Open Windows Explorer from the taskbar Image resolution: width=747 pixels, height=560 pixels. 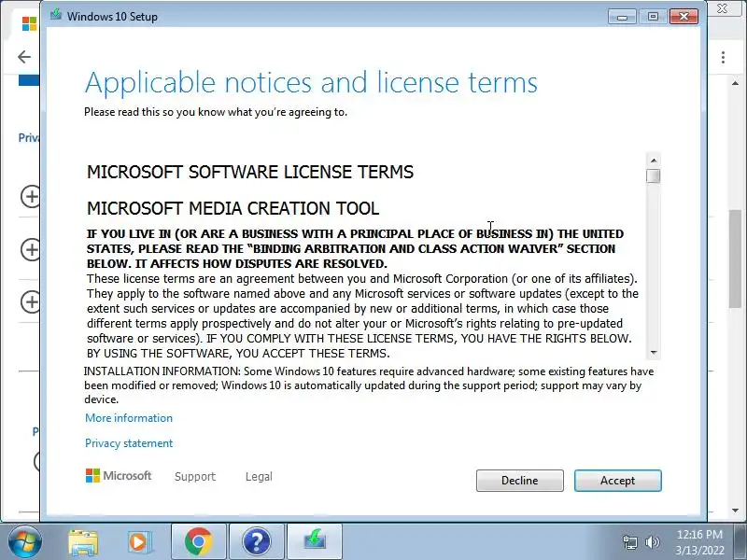(x=83, y=542)
